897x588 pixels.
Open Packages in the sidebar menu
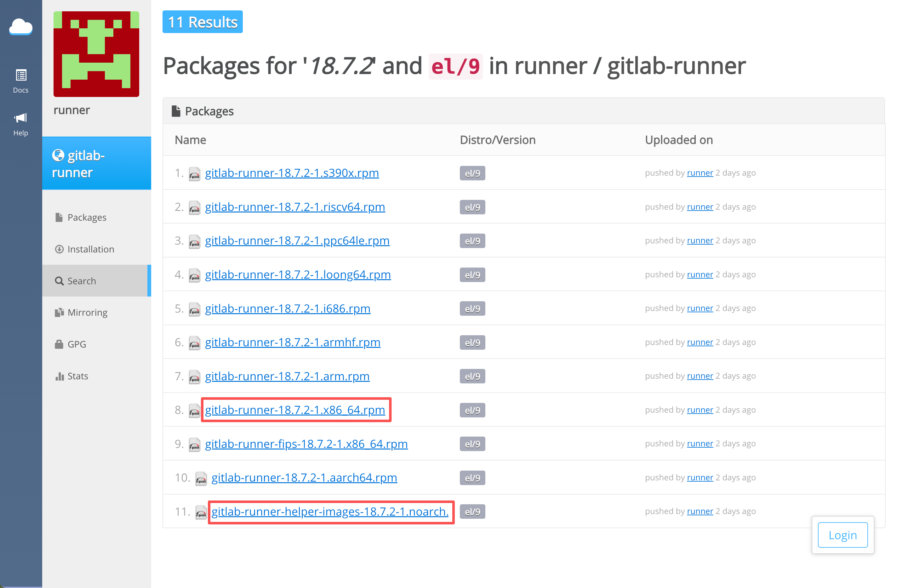[87, 217]
